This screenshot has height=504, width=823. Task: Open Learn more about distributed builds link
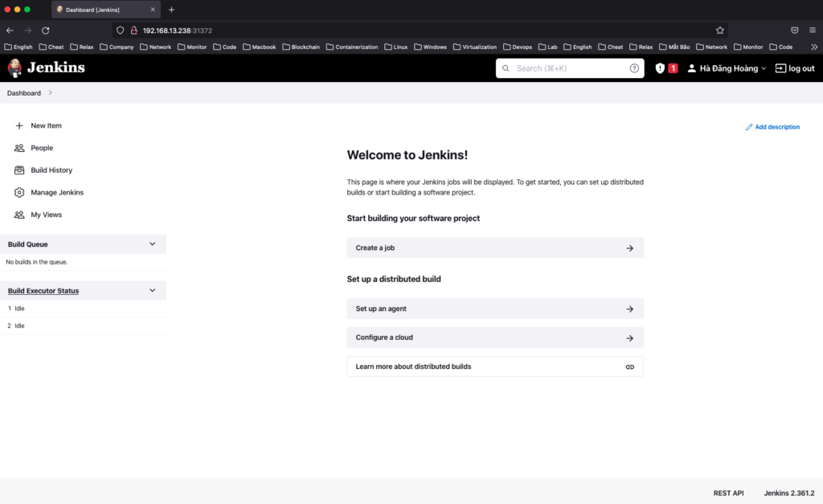pyautogui.click(x=495, y=367)
